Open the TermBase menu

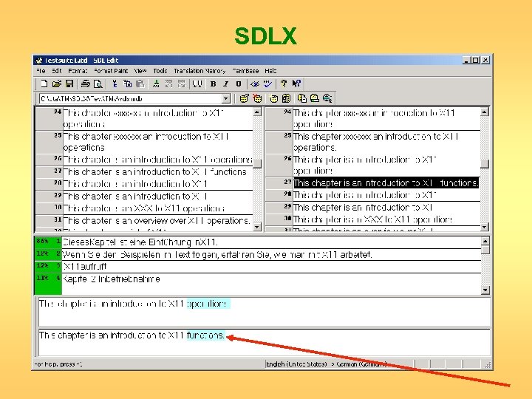245,71
